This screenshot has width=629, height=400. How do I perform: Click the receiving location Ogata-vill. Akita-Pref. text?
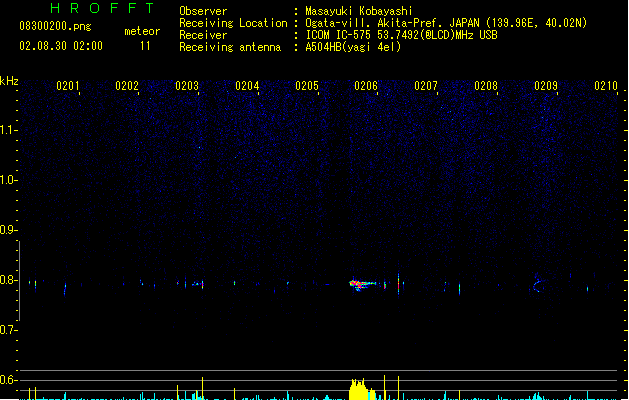click(375, 23)
